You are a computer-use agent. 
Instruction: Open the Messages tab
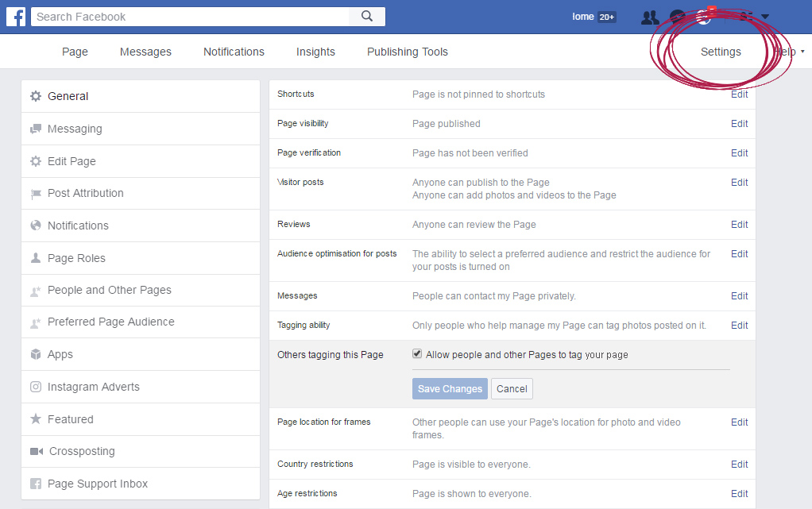point(145,52)
